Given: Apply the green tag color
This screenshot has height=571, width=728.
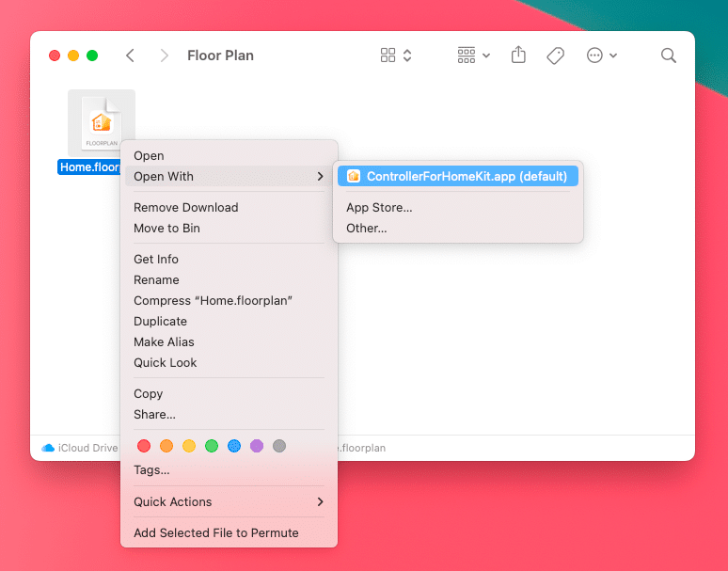Looking at the screenshot, I should (212, 446).
